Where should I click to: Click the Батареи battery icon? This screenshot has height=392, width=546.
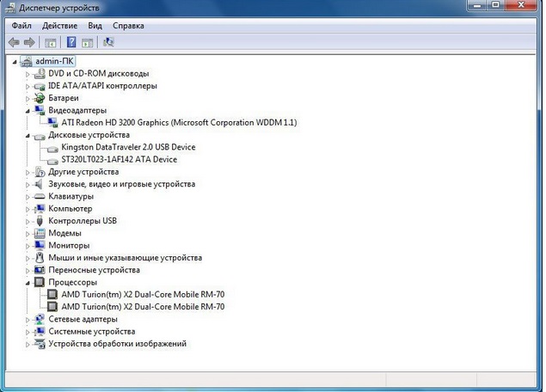point(40,98)
